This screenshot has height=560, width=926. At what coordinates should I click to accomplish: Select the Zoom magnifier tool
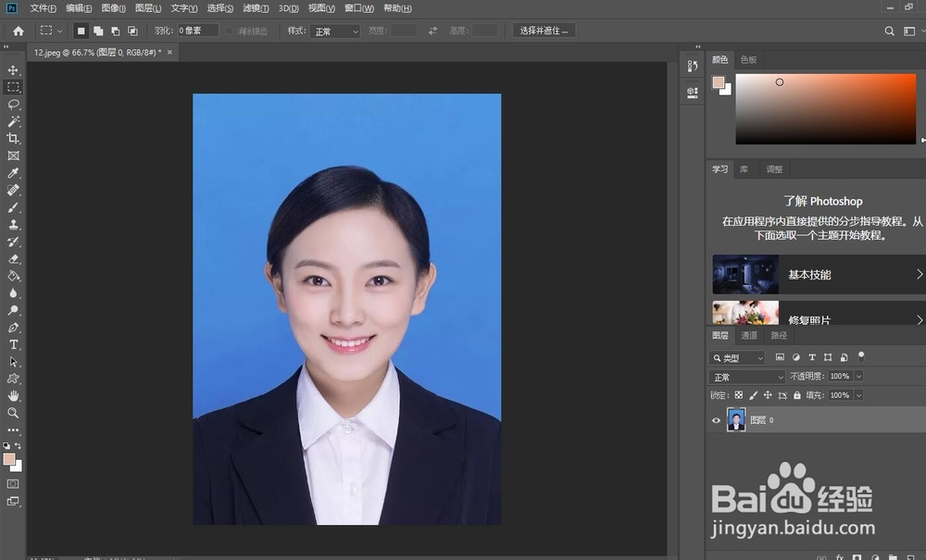click(x=13, y=413)
